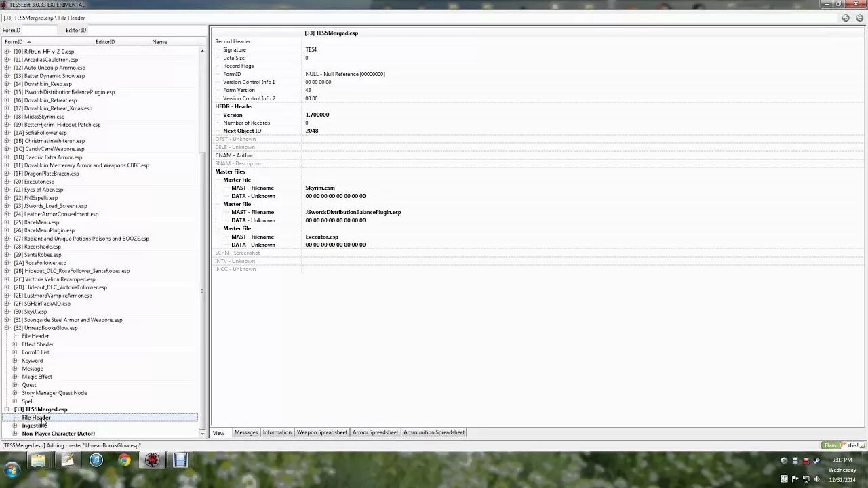Expand the Non-Player Character (Actor) group

tap(15, 434)
